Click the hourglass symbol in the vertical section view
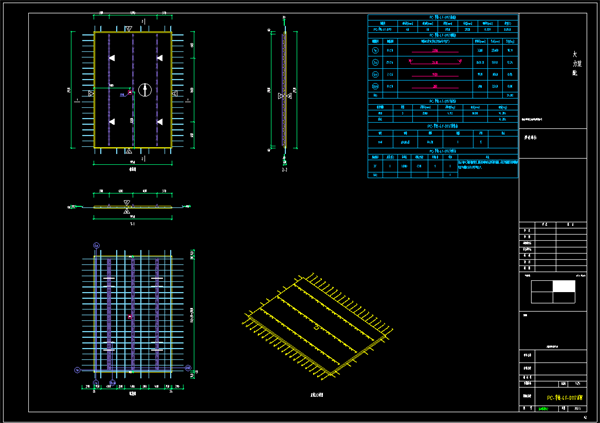600x423 pixels. pyautogui.click(x=284, y=96)
